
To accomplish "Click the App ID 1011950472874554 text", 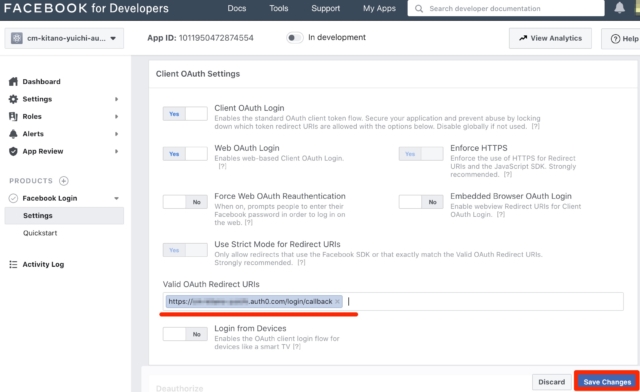I will (200, 38).
